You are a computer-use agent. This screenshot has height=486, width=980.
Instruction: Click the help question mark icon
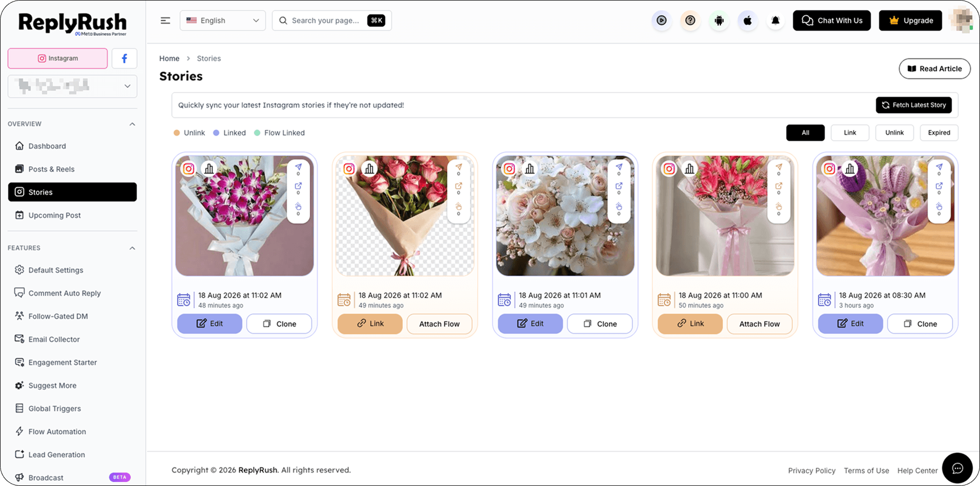point(690,21)
